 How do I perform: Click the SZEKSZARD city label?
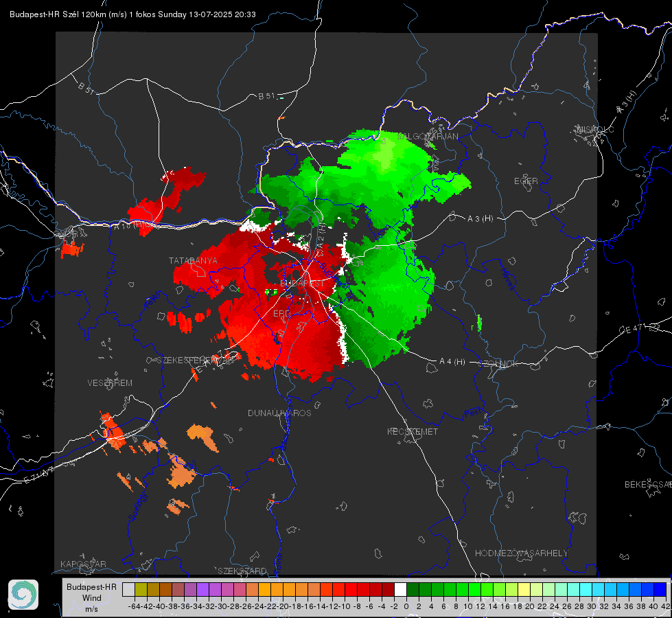click(242, 571)
